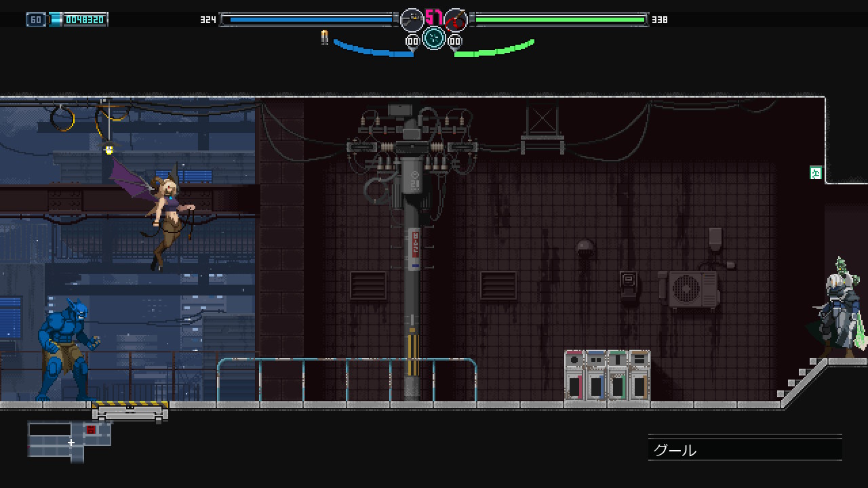Click the bullet ammo icon
Screen dimensions: 868x488
(x=325, y=37)
